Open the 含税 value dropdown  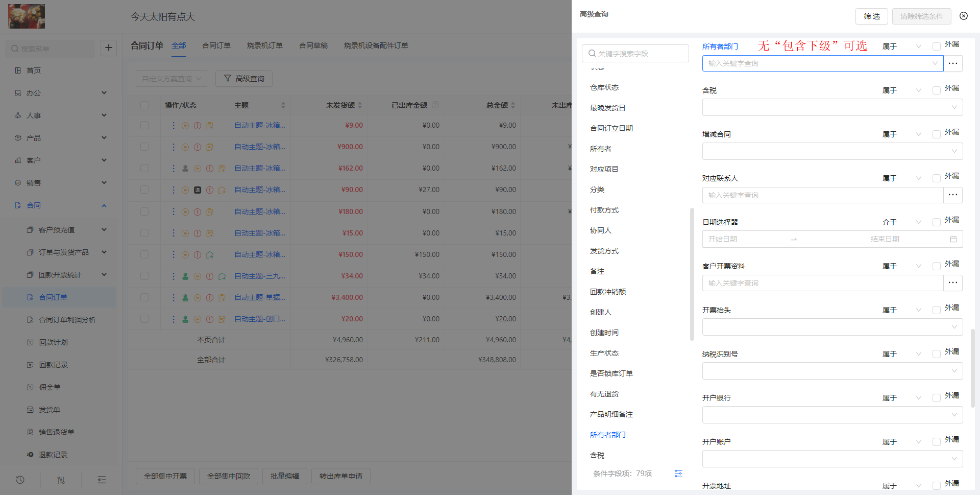pos(832,107)
